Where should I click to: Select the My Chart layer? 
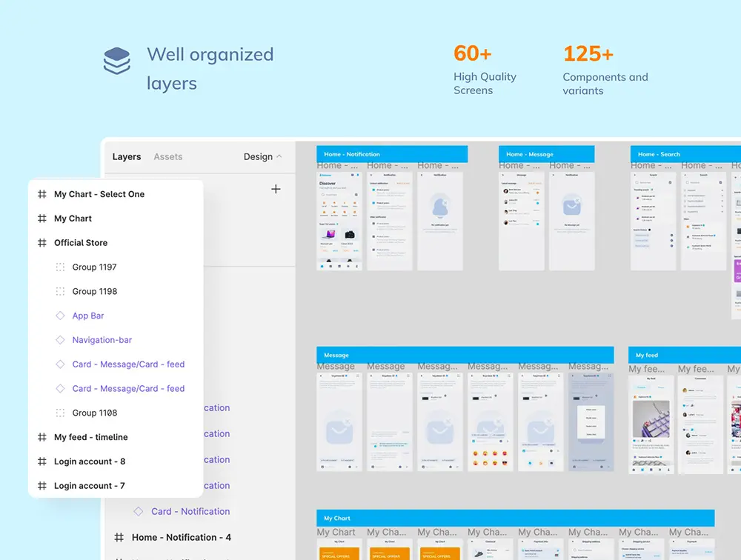[73, 219]
